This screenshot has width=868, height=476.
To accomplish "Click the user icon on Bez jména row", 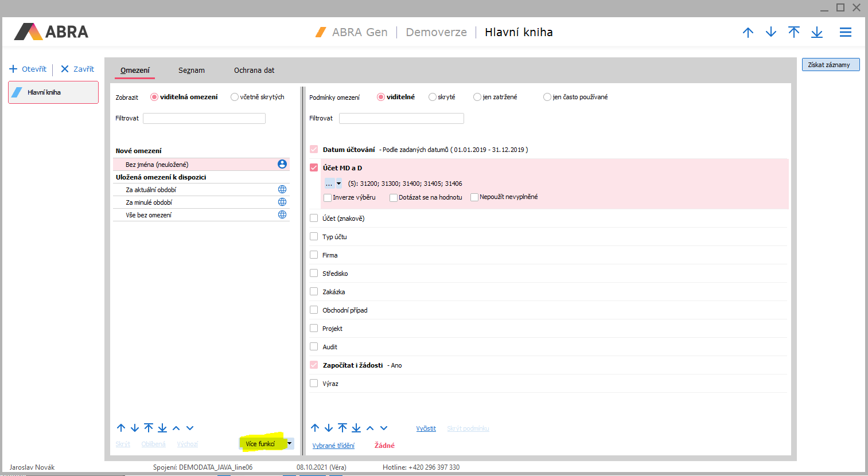I will (282, 164).
